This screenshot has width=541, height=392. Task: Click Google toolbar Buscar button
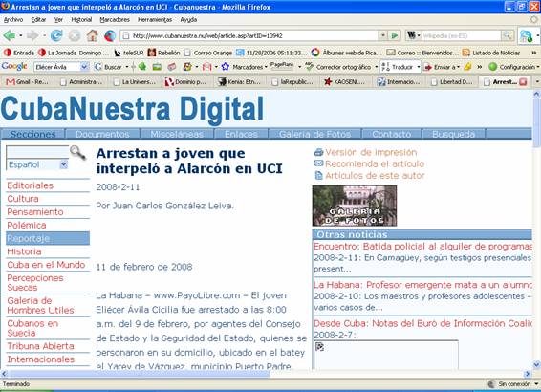(x=109, y=67)
